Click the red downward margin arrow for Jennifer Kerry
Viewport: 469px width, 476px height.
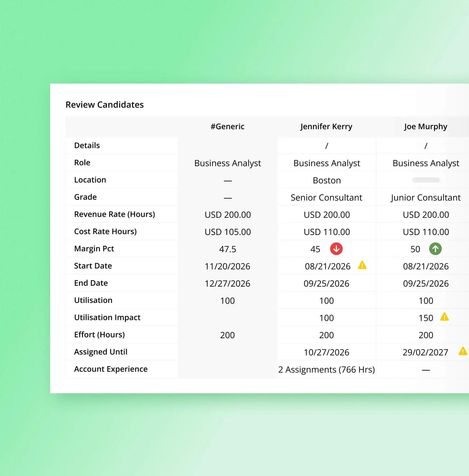coord(336,249)
